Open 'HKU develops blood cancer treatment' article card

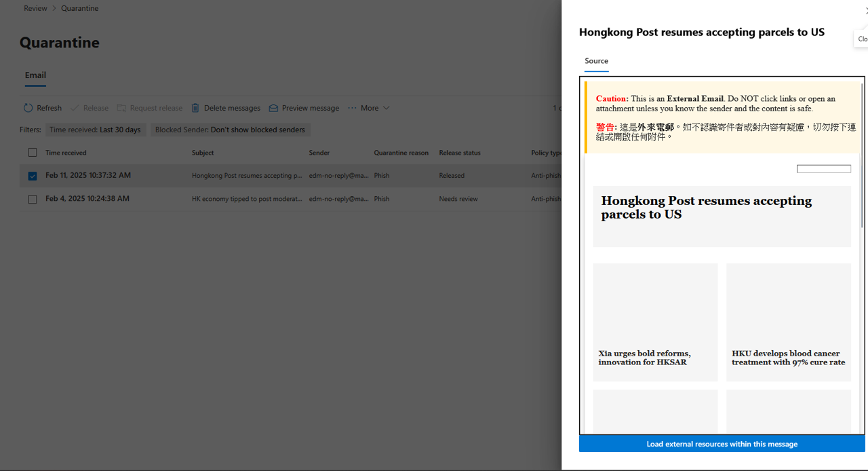pos(789,322)
